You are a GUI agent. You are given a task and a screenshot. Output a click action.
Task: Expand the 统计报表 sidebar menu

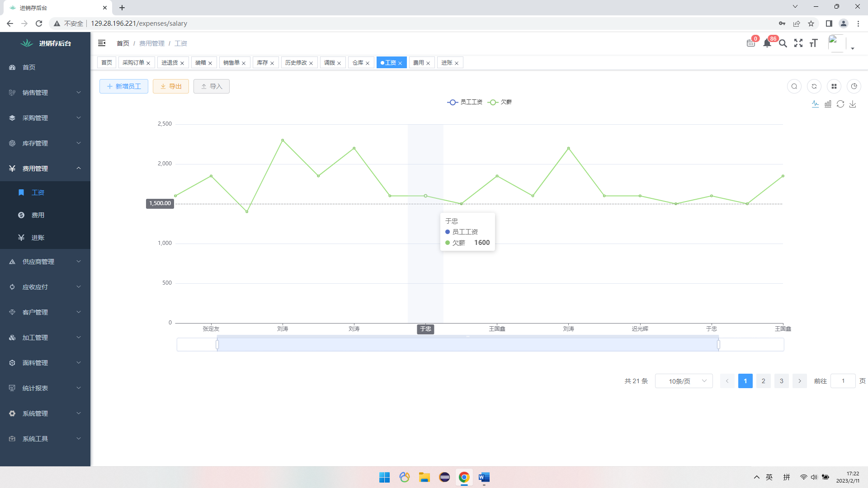45,388
